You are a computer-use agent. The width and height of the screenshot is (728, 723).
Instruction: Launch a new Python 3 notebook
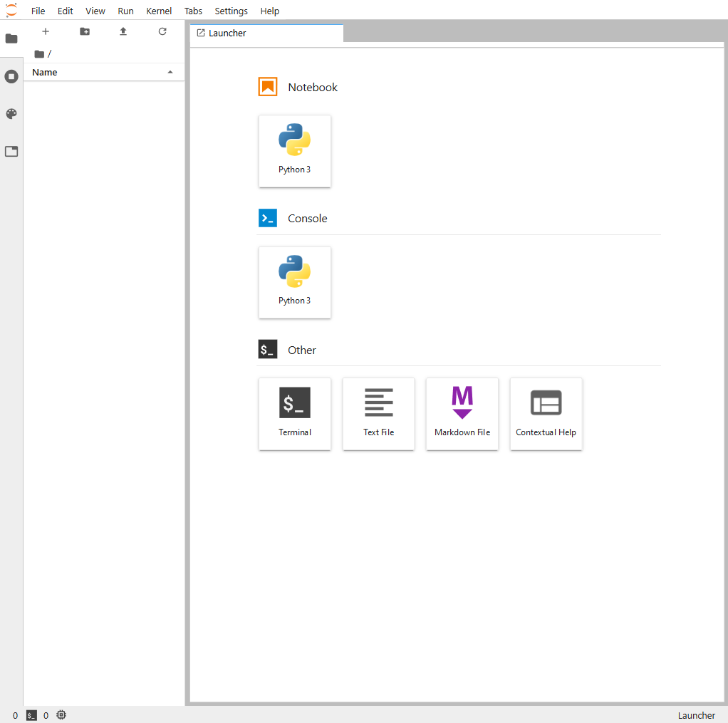[x=294, y=151]
